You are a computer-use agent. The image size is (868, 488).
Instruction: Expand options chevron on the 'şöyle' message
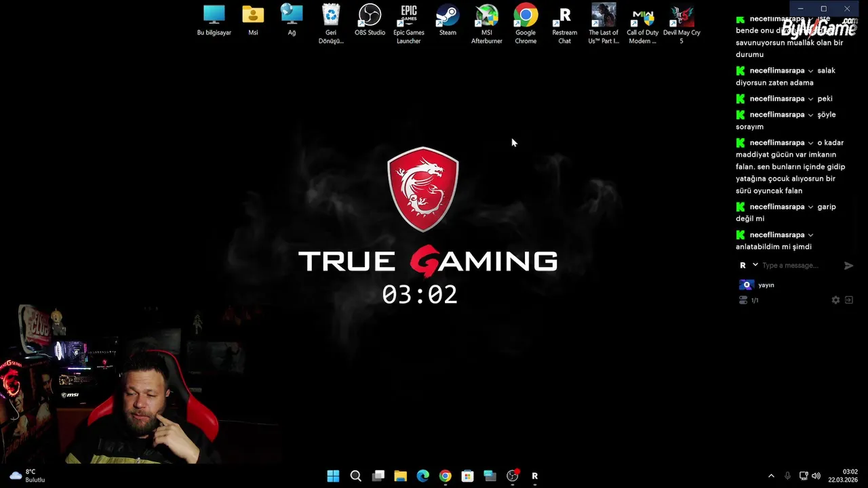810,115
